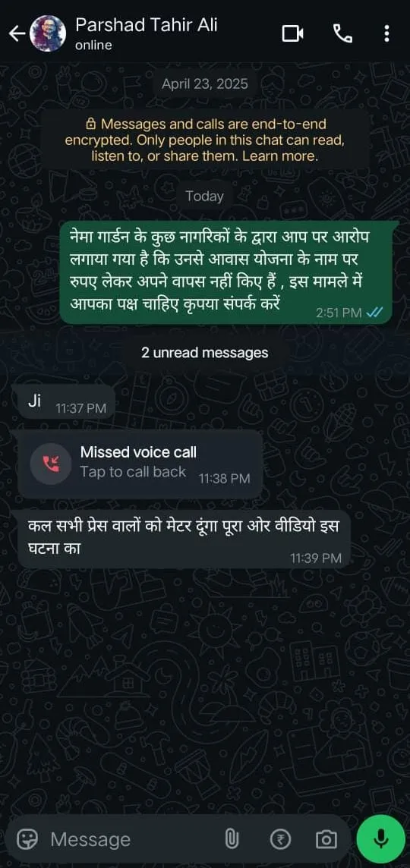Open Learn more encryption link
This screenshot has width=410, height=868.
280,156
